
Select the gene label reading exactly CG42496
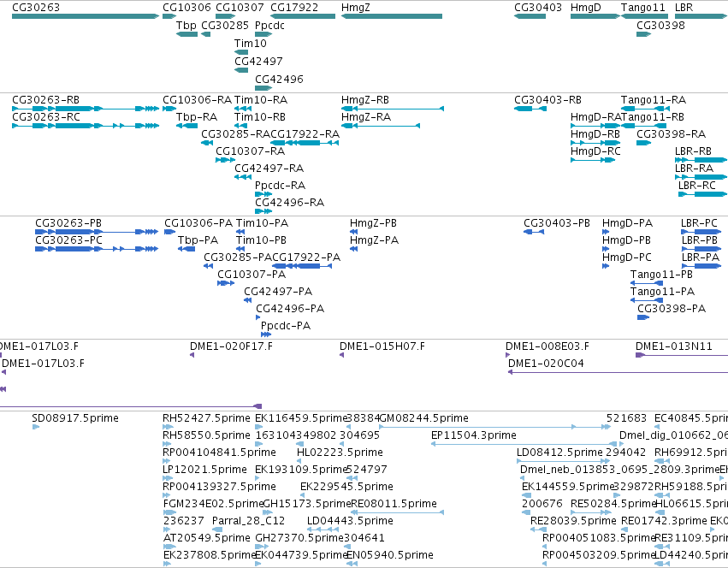(x=279, y=79)
